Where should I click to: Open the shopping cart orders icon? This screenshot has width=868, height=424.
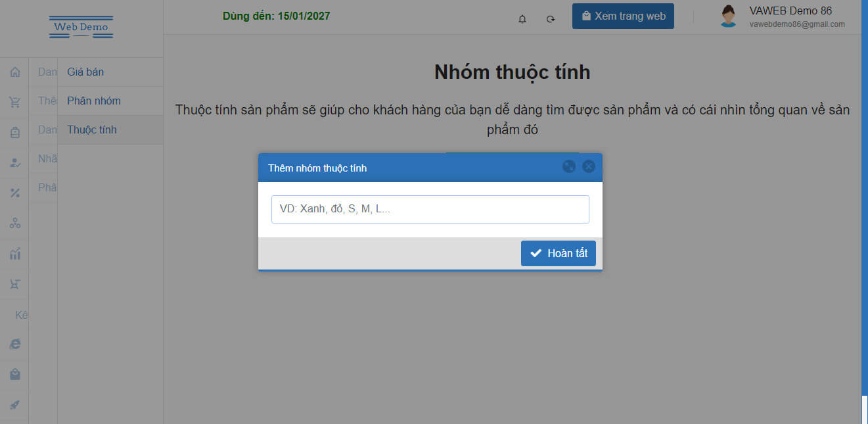pos(14,102)
